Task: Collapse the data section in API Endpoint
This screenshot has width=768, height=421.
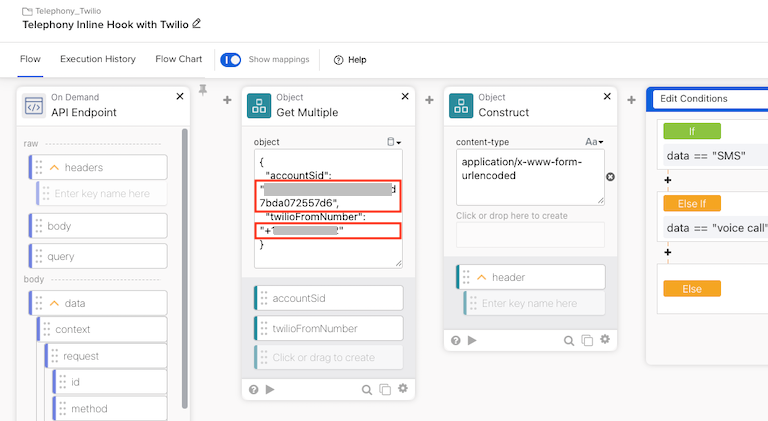Action: pyautogui.click(x=55, y=303)
